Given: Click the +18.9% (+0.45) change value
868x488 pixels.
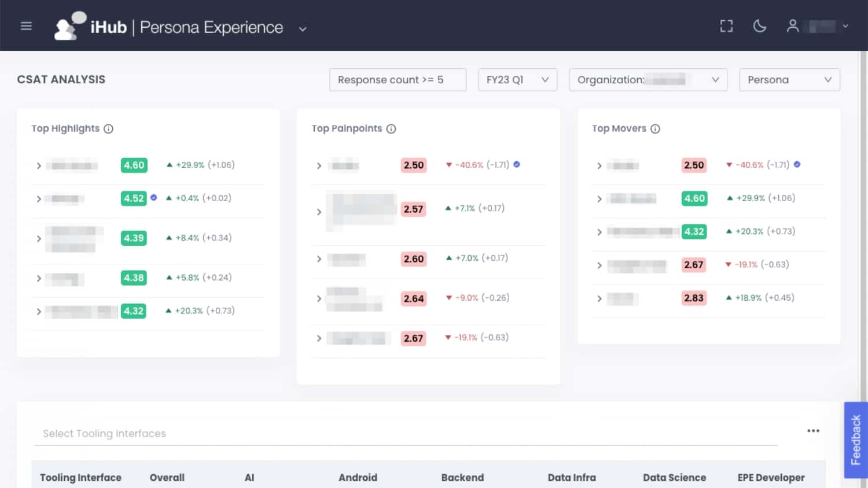Looking at the screenshot, I should pyautogui.click(x=760, y=298).
